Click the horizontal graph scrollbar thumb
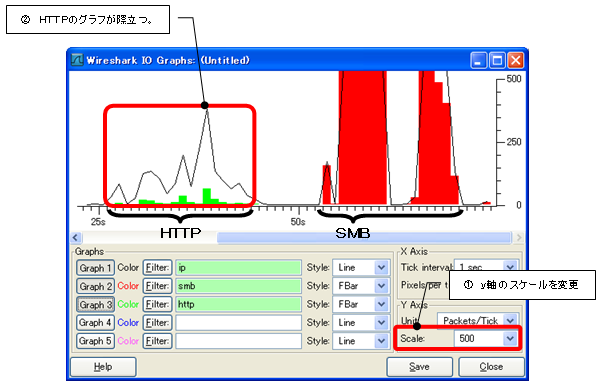 click(x=364, y=238)
